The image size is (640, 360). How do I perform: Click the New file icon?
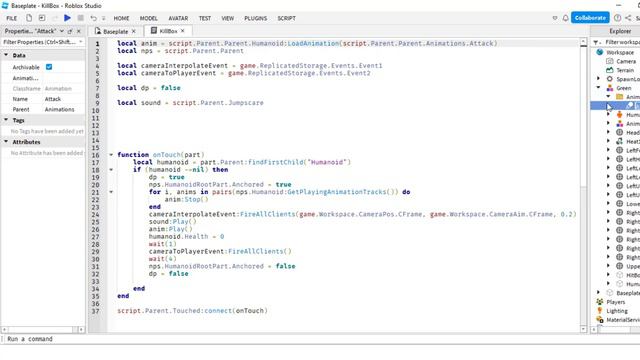click(29, 18)
